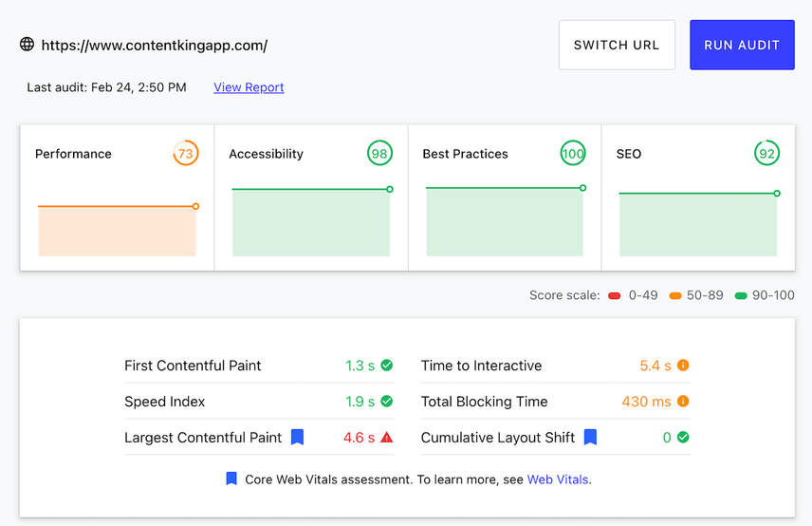The image size is (812, 526).
Task: Open the View Report link
Action: 249,87
